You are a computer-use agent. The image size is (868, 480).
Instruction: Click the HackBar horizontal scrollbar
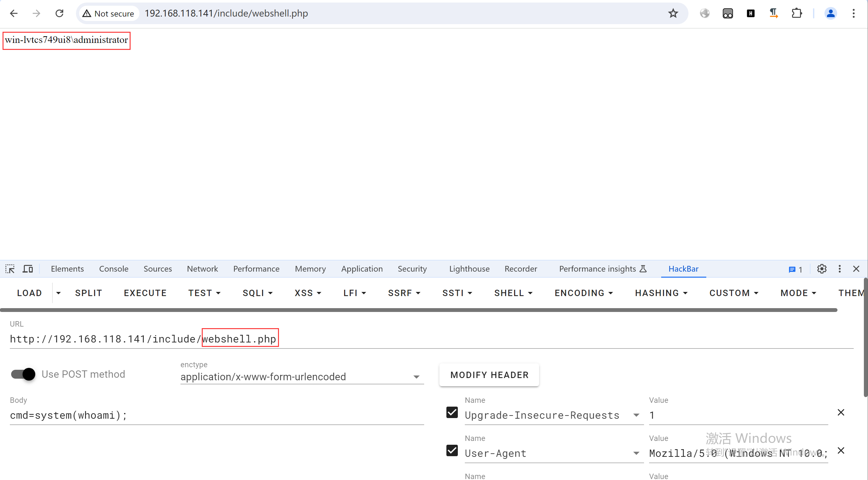click(418, 310)
